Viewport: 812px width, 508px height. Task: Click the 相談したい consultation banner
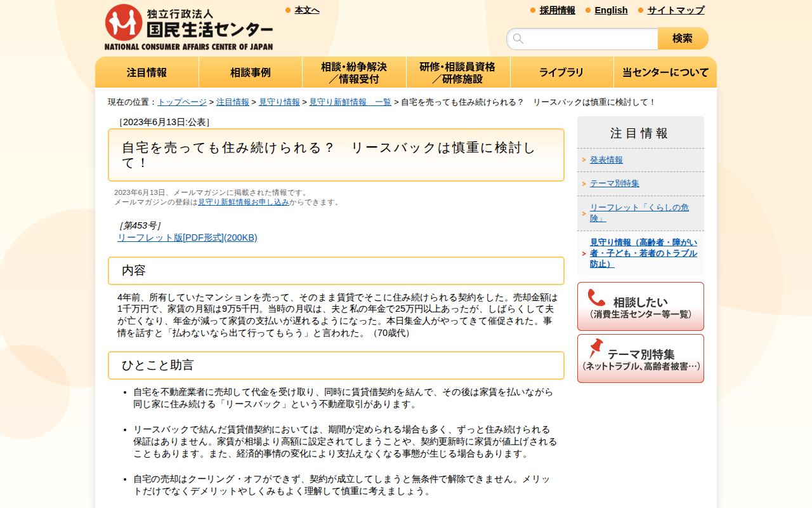[641, 306]
